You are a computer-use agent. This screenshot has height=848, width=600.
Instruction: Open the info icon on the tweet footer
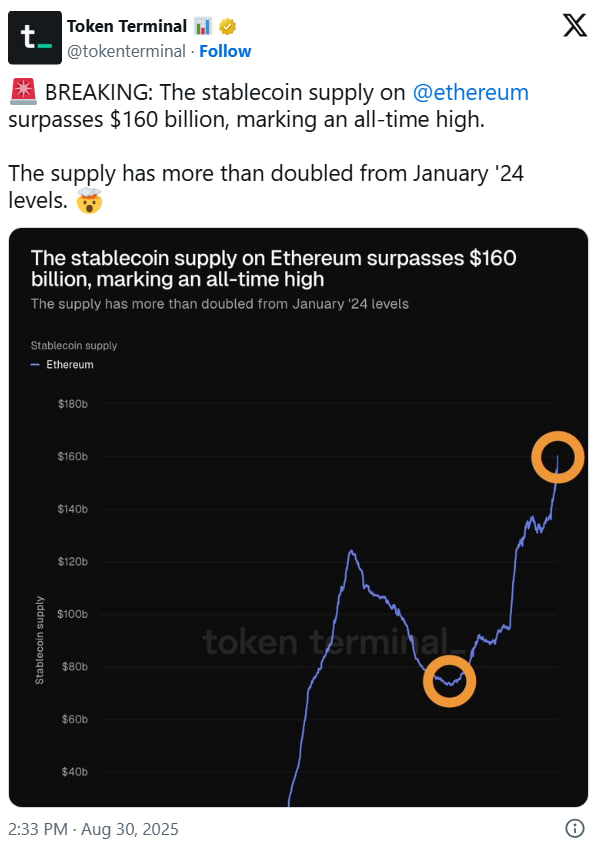click(x=574, y=828)
